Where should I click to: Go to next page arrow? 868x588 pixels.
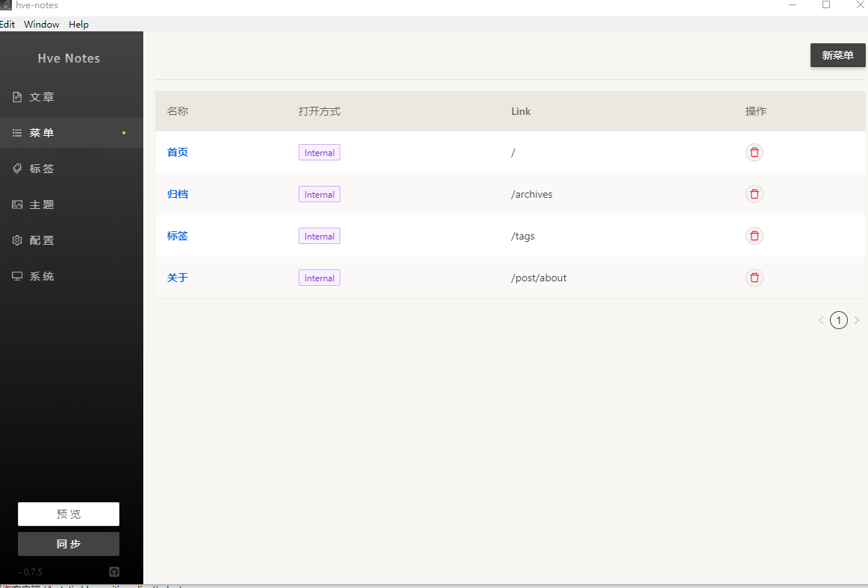pyautogui.click(x=857, y=320)
